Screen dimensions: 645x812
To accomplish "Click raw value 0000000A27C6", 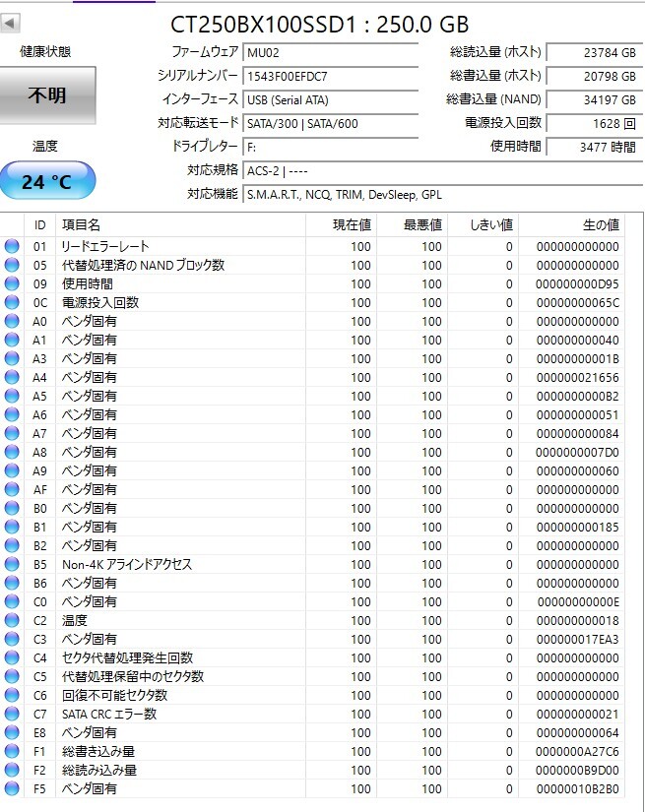I will (x=577, y=752).
